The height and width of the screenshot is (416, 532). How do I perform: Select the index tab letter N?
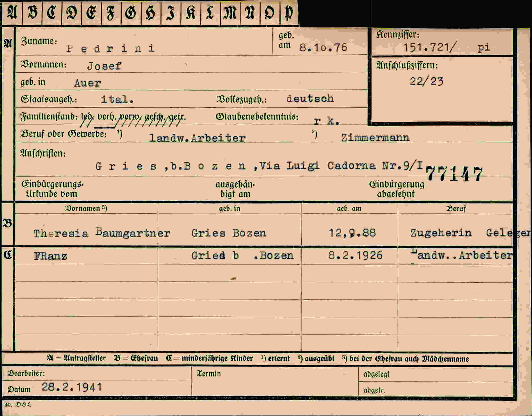point(250,13)
